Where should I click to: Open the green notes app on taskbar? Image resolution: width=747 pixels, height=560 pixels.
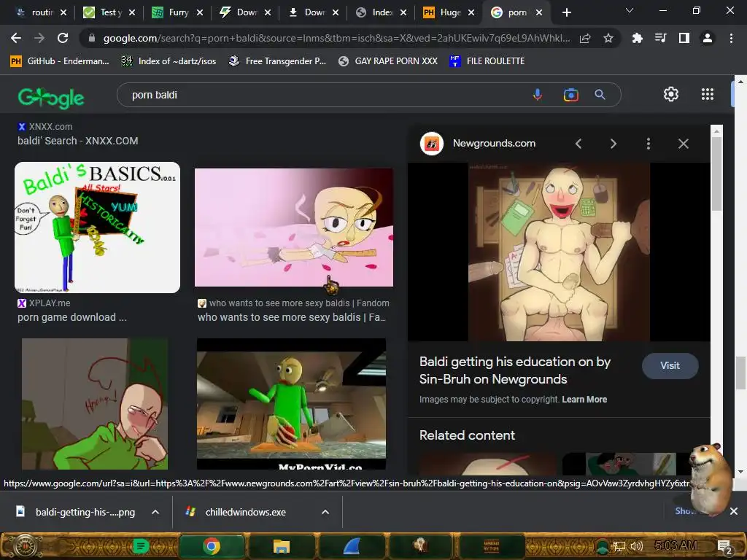141,545
